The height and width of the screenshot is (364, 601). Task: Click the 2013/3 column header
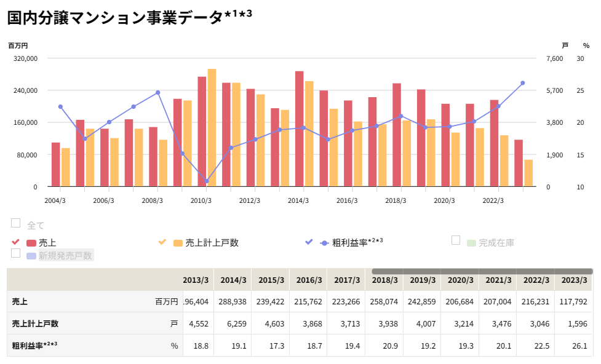196,280
